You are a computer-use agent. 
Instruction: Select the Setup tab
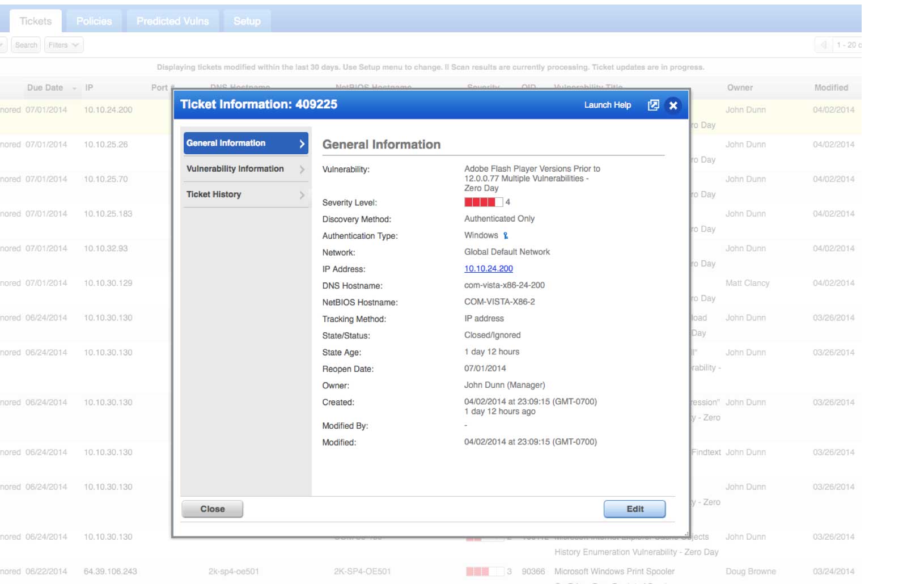point(247,20)
